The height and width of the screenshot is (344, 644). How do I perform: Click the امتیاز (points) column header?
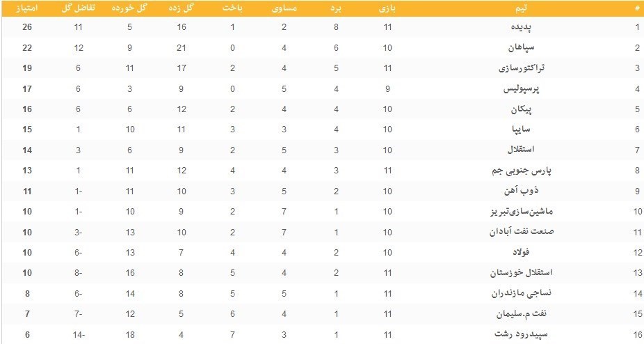pos(28,8)
